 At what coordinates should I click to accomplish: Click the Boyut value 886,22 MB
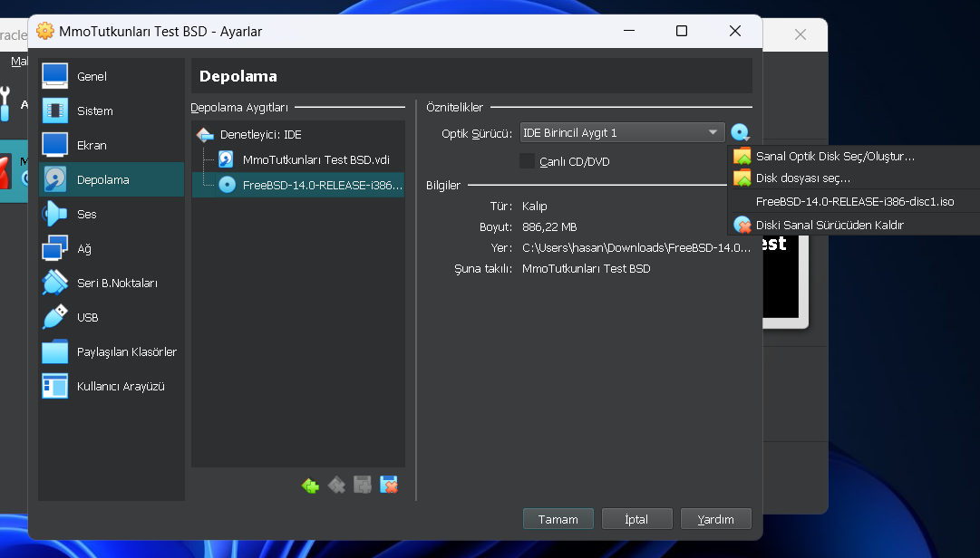coord(549,226)
